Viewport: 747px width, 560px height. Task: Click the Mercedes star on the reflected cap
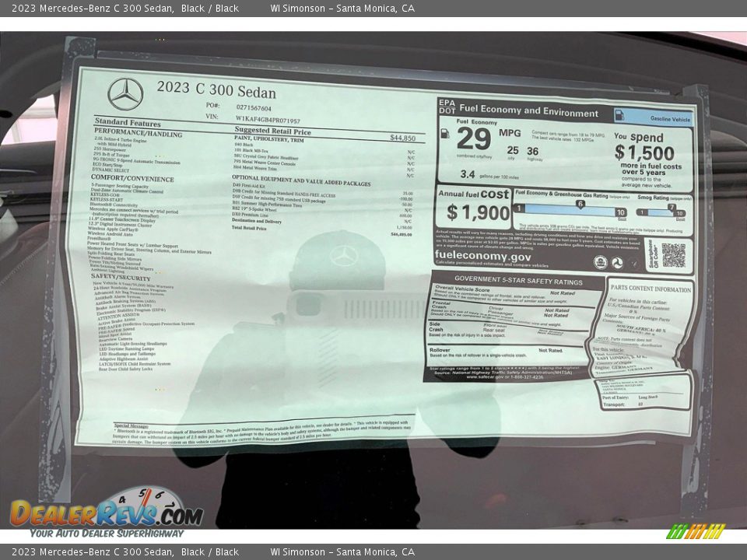[343, 256]
